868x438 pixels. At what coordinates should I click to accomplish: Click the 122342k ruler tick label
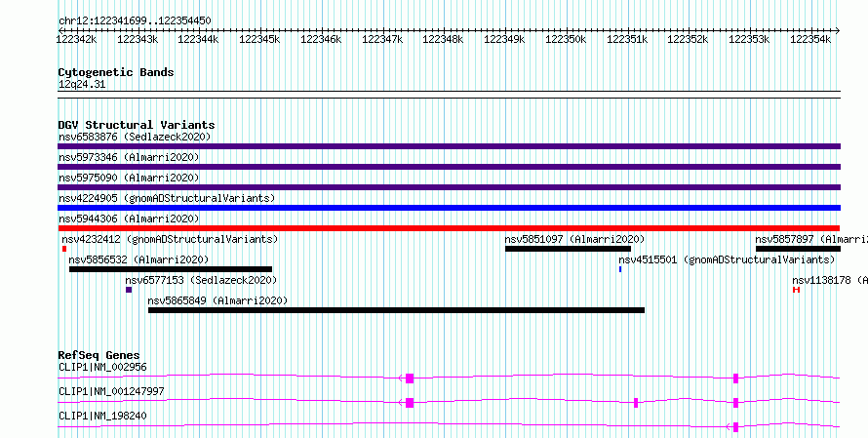(x=77, y=39)
